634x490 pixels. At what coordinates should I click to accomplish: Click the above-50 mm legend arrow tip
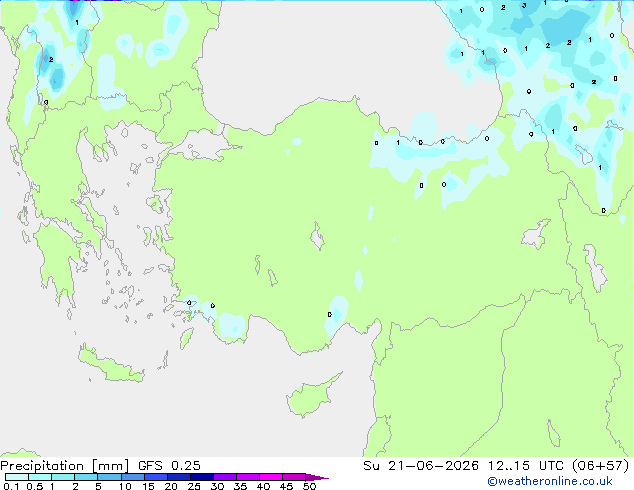[317, 477]
